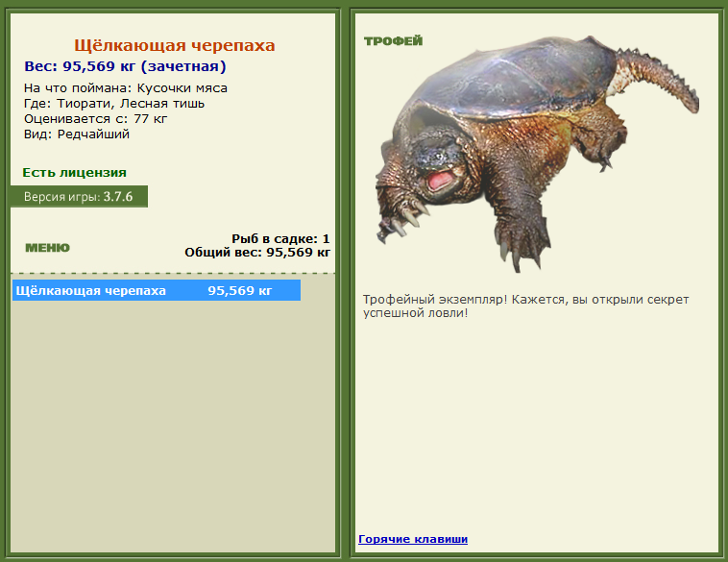Viewport: 728px width, 562px height.
Task: Click the 'Есть лицензия' label
Action: (x=74, y=172)
